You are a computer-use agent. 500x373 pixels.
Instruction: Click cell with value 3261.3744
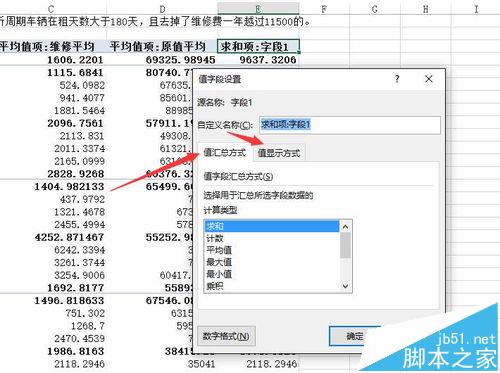[x=53, y=262]
